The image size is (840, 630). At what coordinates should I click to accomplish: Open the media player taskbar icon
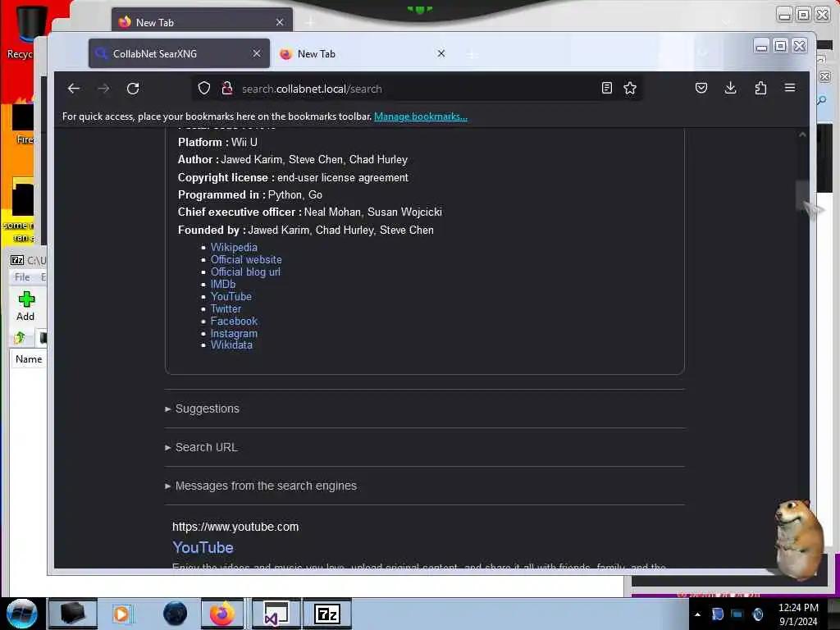(x=121, y=614)
